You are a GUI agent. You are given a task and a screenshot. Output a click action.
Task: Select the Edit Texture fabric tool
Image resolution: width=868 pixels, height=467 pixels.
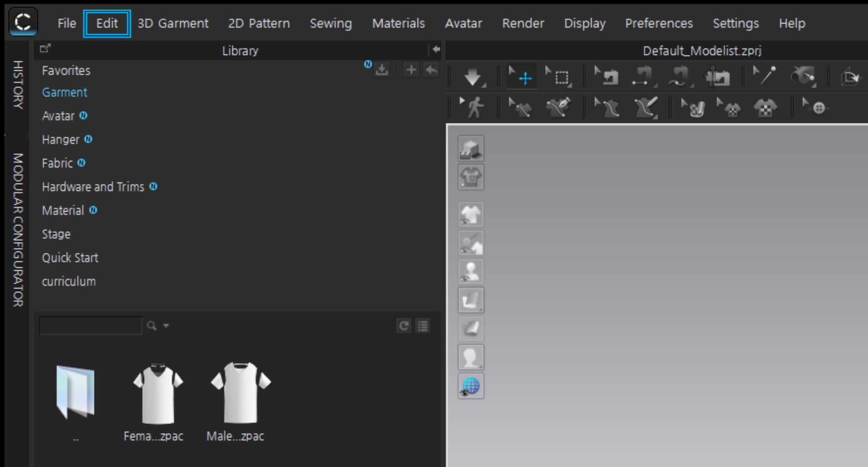coord(693,108)
